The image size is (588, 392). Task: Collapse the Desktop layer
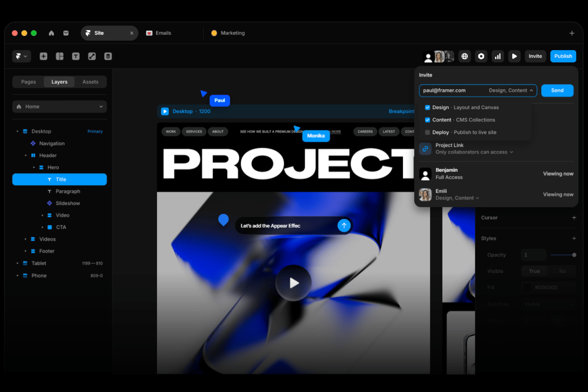coord(17,131)
